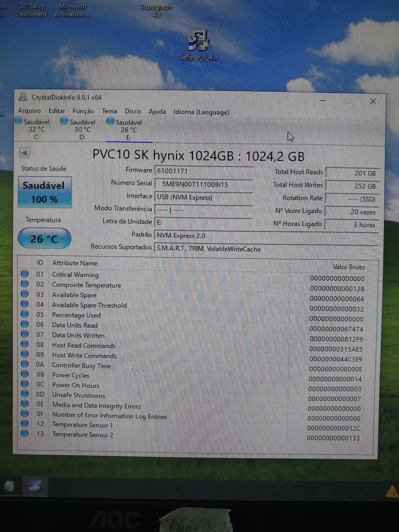This screenshot has height=532, width=399.
Task: Click status circle of Data Units Read row
Action: click(25, 324)
